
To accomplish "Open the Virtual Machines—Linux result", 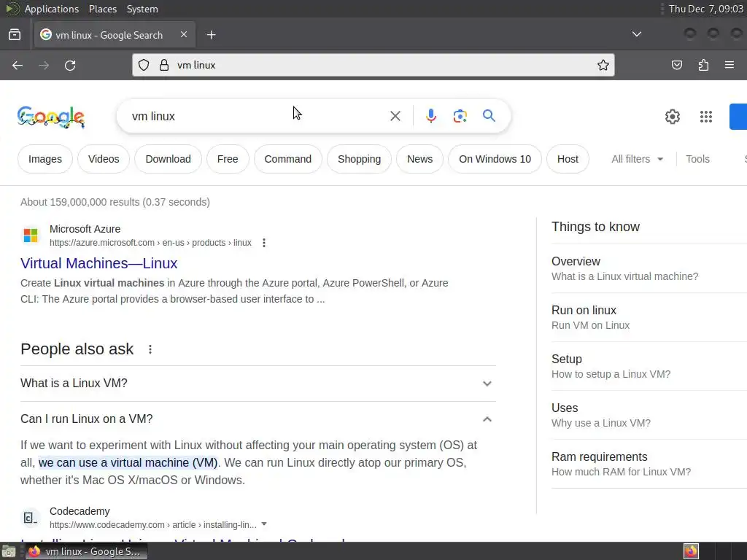I will pyautogui.click(x=98, y=263).
